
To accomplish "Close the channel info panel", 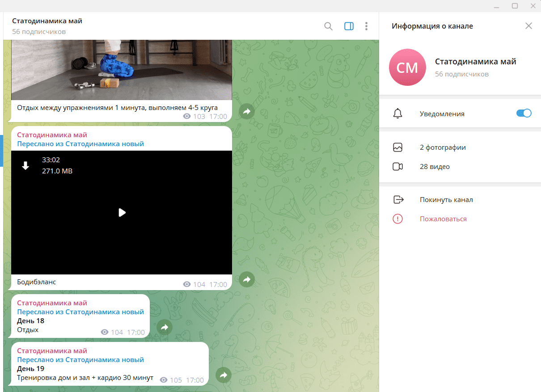I will point(528,26).
